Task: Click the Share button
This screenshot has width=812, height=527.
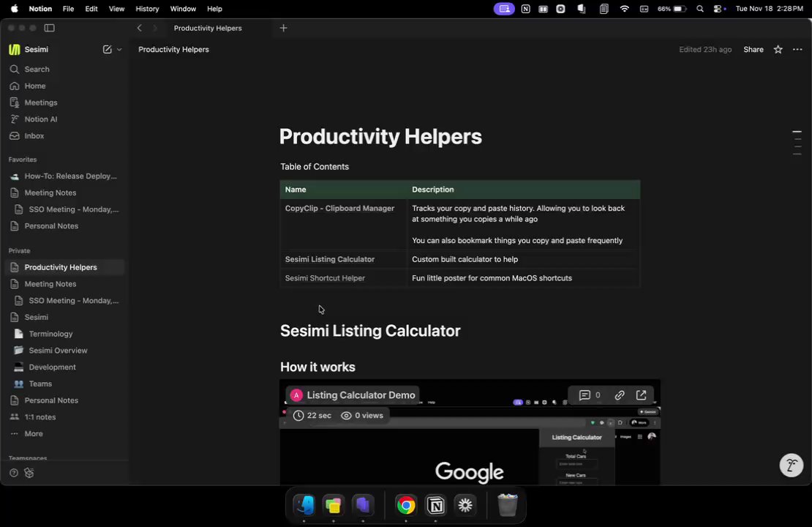Action: coord(753,49)
